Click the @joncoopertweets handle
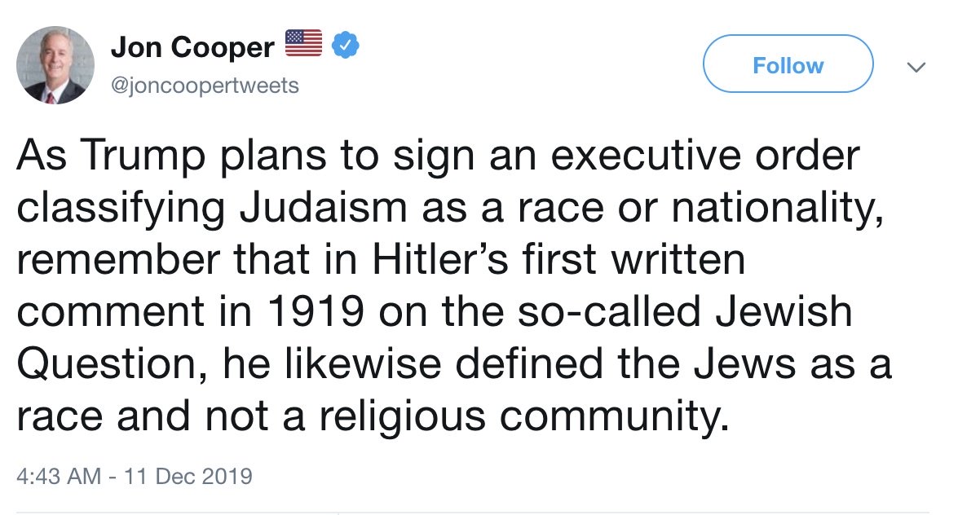The image size is (980, 515). tap(205, 85)
